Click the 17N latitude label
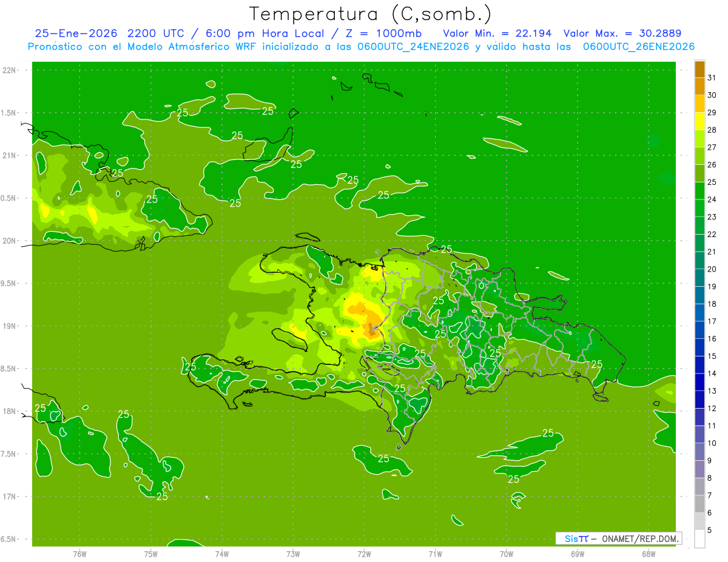728x562 pixels. point(10,497)
